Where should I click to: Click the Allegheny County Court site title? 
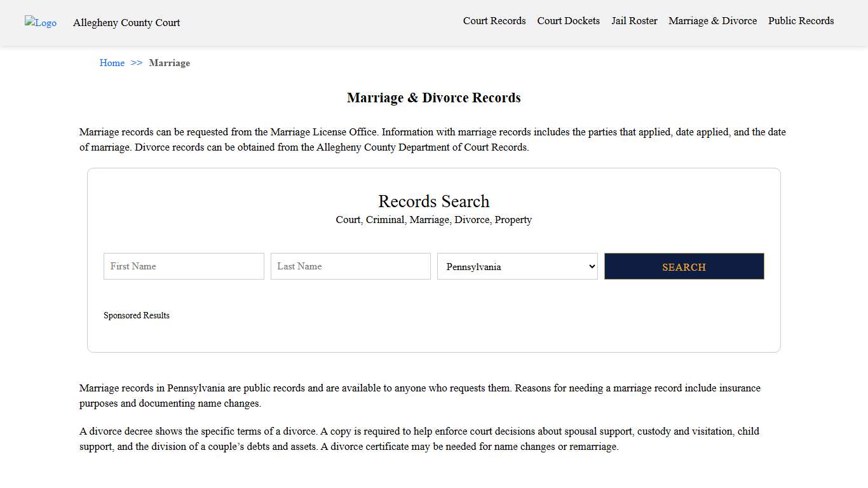point(126,23)
